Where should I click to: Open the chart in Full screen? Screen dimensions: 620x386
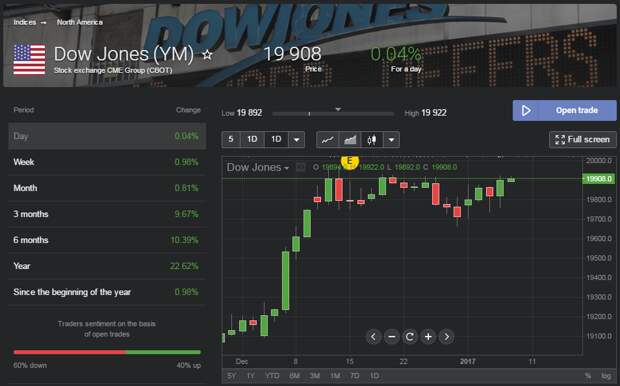(582, 140)
